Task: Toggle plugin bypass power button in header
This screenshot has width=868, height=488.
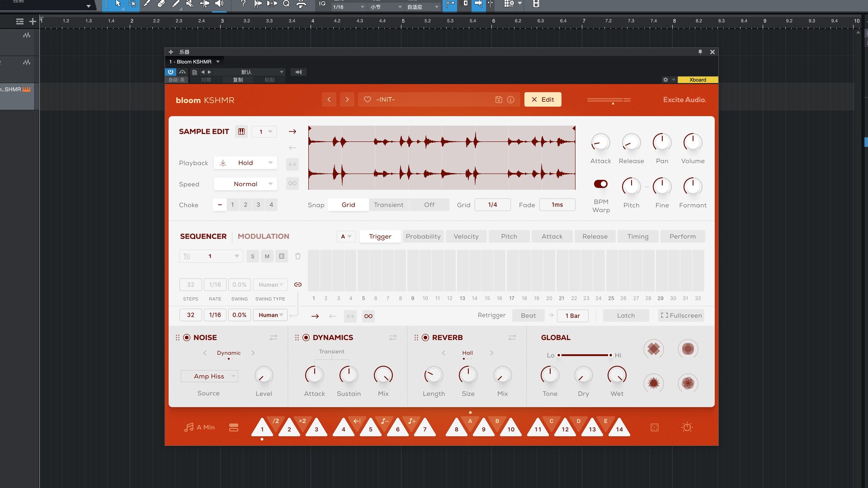Action: (x=170, y=72)
